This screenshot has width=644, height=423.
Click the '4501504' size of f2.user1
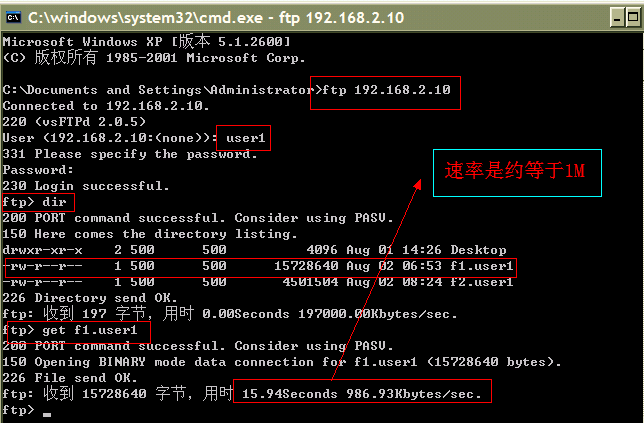[x=310, y=282]
